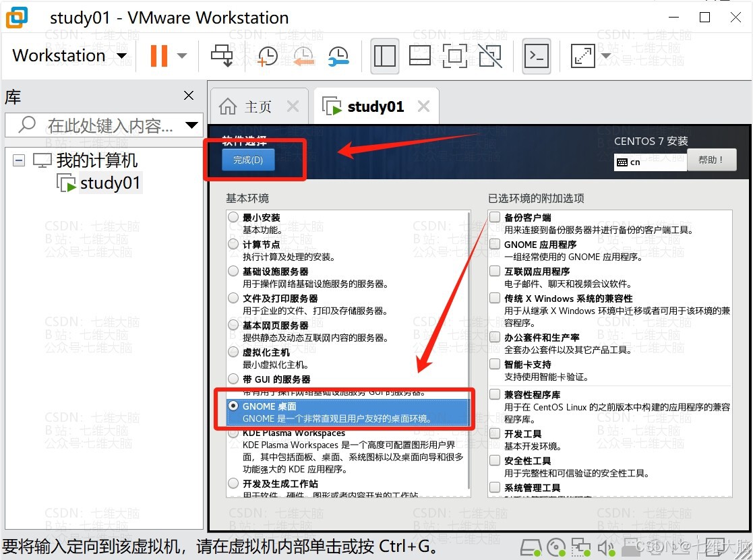Select the 开发及生成工作站 radio button
This screenshot has width=753, height=560.
click(233, 483)
